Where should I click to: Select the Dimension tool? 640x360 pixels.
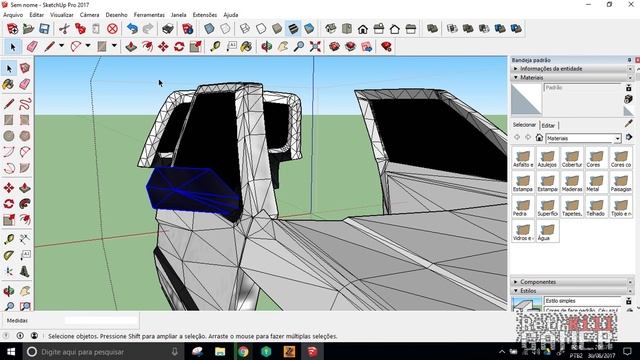(25, 239)
